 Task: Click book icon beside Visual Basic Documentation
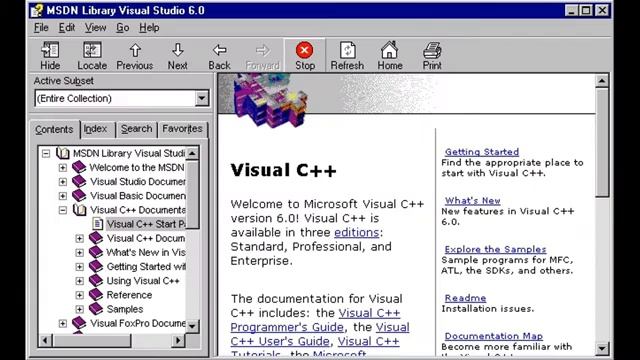tap(79, 196)
